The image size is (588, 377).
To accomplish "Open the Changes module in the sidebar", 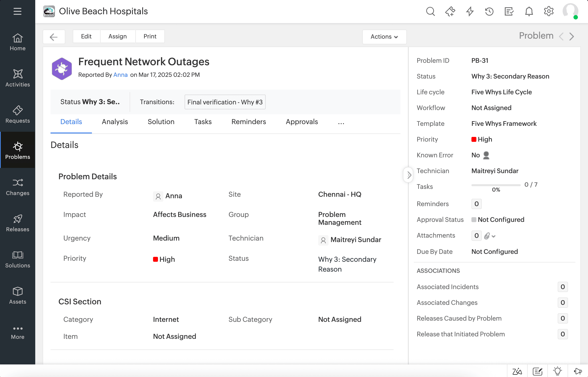I will (x=17, y=187).
